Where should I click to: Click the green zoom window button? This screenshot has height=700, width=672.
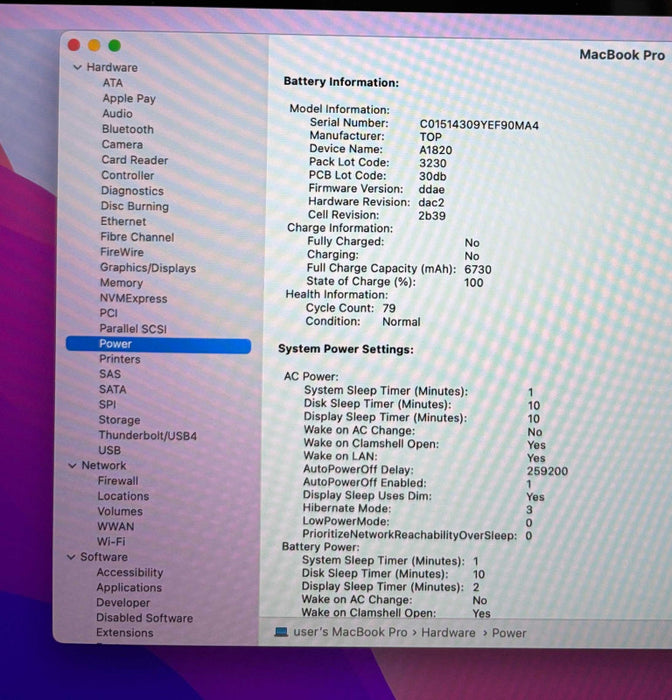pyautogui.click(x=114, y=46)
